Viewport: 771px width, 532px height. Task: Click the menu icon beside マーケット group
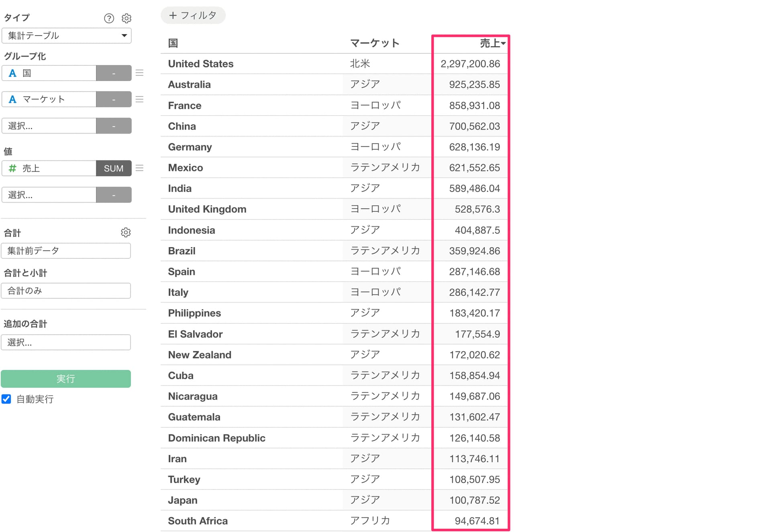click(139, 99)
